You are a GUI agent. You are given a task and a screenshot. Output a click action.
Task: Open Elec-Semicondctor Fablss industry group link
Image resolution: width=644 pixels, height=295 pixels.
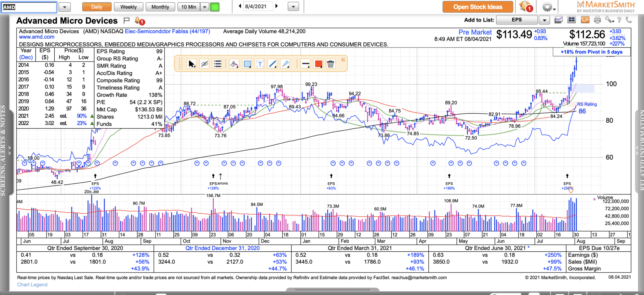tap(168, 31)
